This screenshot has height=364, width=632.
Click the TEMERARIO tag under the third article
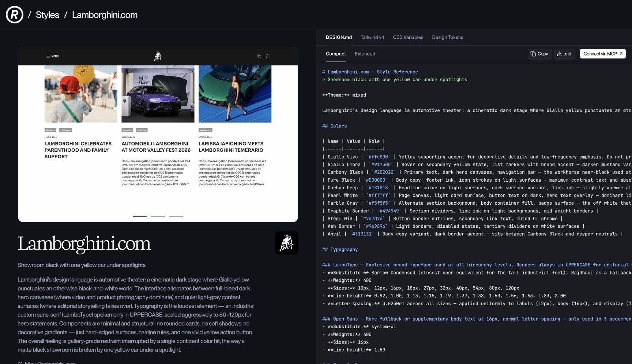pyautogui.click(x=206, y=130)
